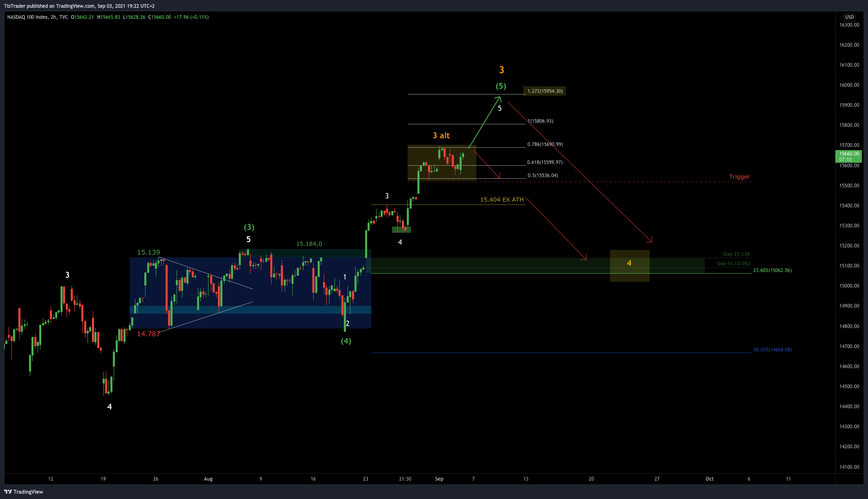Click the 23.60%(15062.56) retracement label
Viewport: 868px width, 499px height.
(772, 270)
